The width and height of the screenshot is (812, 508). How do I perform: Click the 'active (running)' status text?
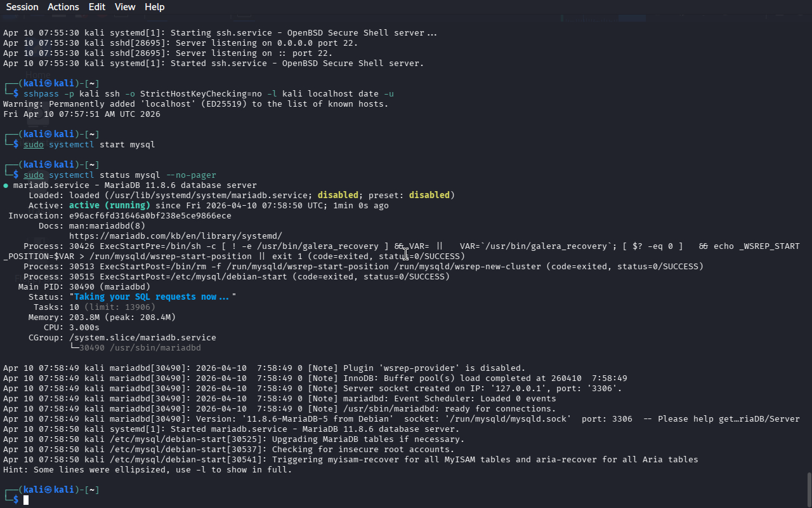tap(109, 205)
